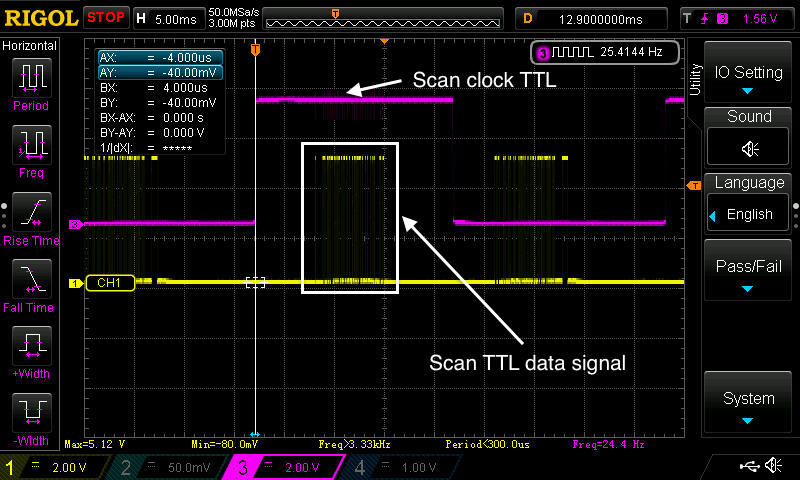Click the Sound speaker icon
Image resolution: width=800 pixels, height=480 pixels.
pos(749,148)
